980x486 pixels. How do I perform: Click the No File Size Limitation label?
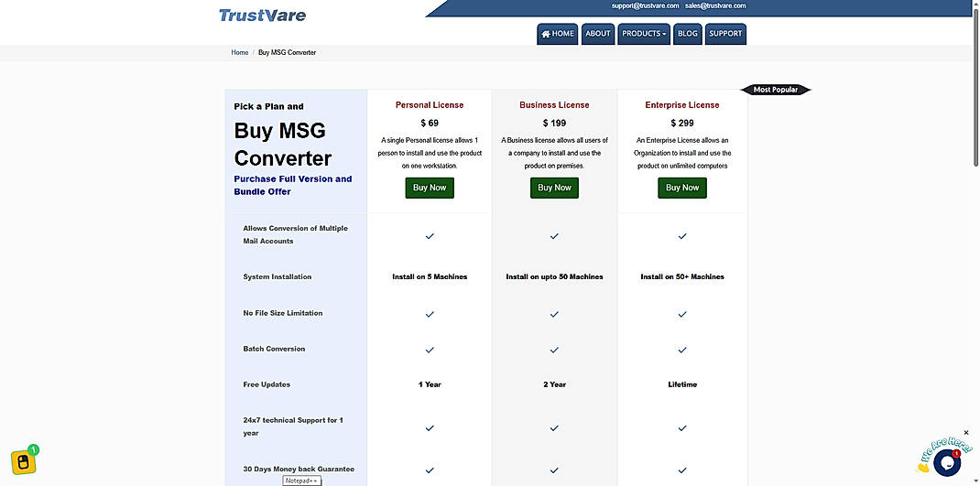point(282,313)
